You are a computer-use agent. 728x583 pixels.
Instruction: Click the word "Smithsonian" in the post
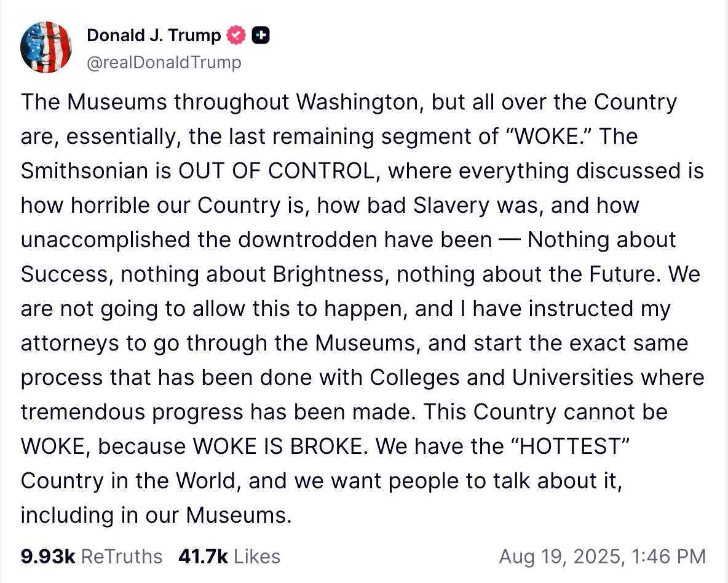point(84,171)
